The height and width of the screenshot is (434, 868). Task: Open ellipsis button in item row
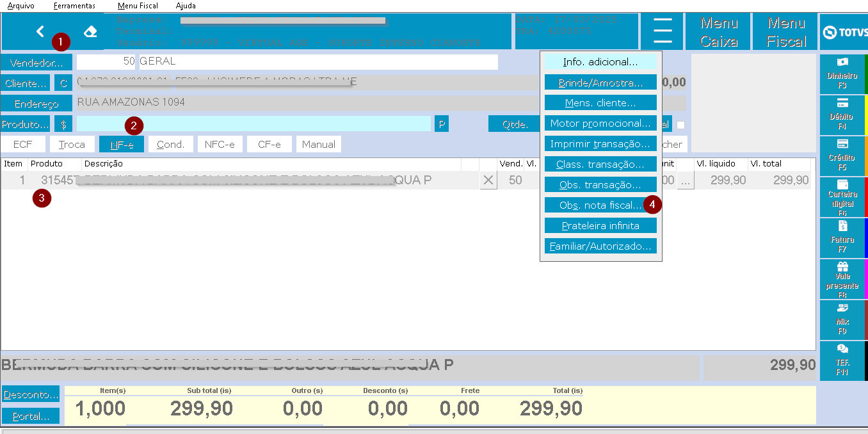point(686,181)
